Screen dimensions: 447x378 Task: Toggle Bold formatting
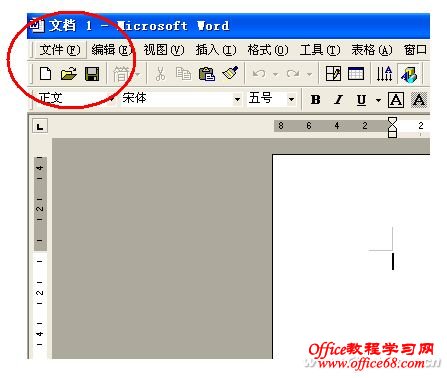(x=315, y=100)
